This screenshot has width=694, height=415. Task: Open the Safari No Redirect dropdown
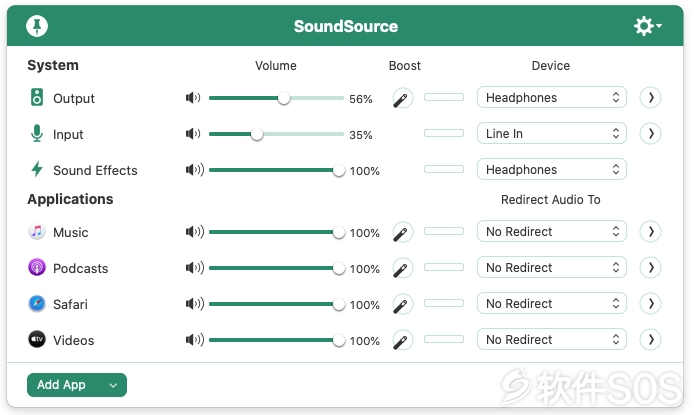(551, 304)
